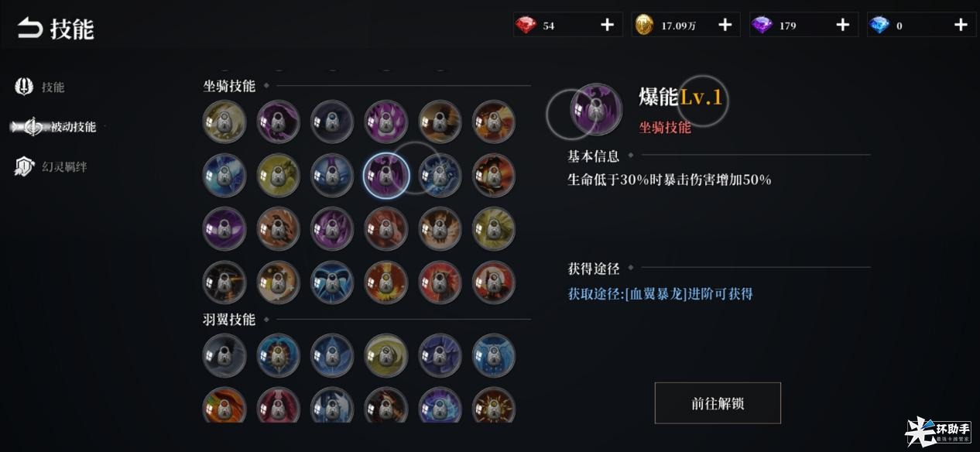Viewport: 980px width, 452px height.
Task: Add red gems with the plus icon
Action: click(607, 25)
